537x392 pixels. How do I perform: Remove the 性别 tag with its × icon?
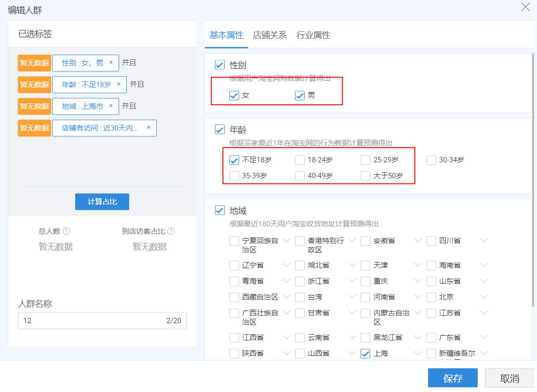click(111, 63)
